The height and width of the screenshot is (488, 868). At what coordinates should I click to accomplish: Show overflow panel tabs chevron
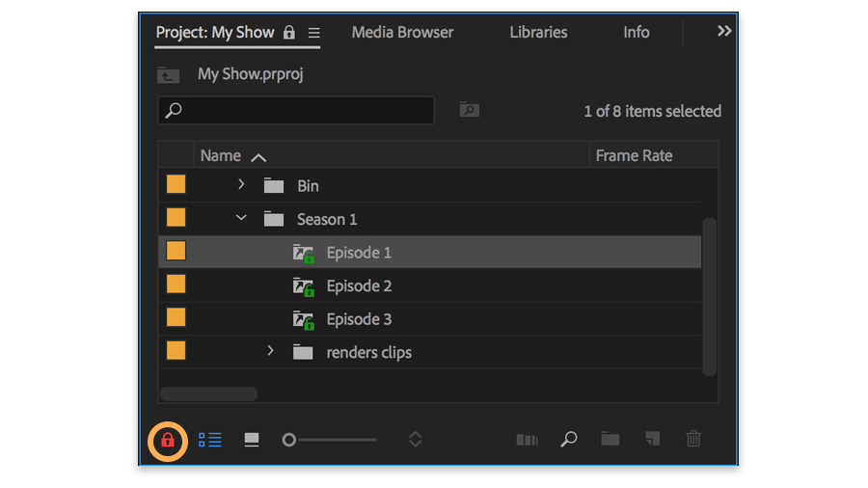(724, 32)
